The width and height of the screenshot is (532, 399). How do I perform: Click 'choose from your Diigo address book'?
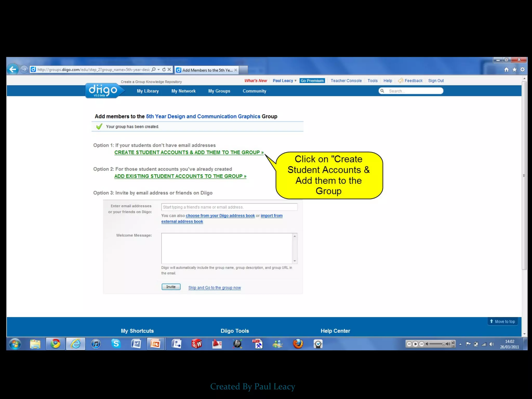[x=220, y=216]
